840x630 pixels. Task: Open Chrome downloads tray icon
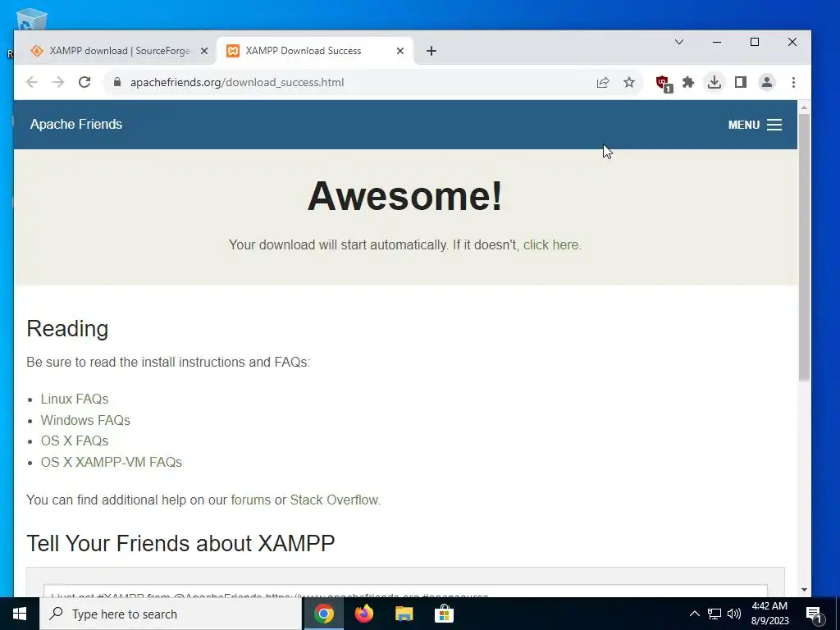pos(714,83)
